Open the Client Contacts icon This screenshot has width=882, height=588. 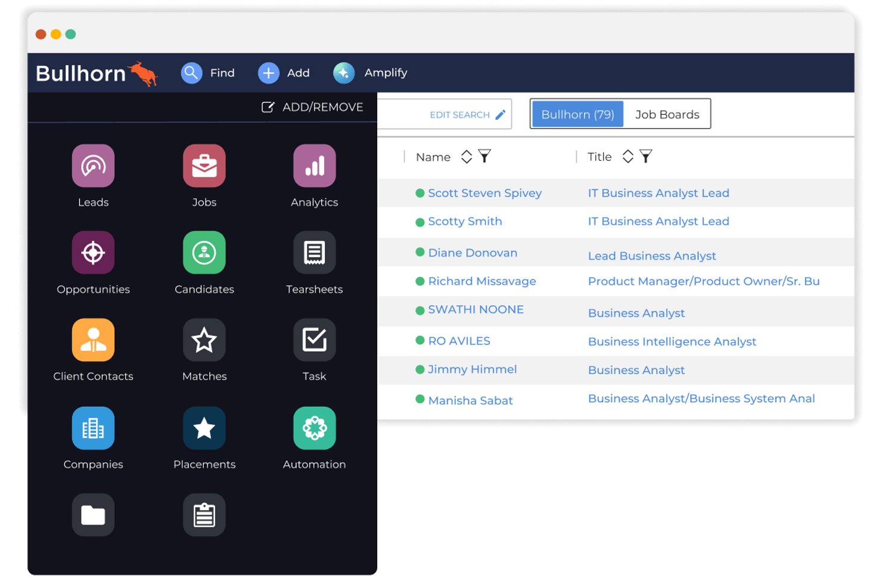point(93,340)
